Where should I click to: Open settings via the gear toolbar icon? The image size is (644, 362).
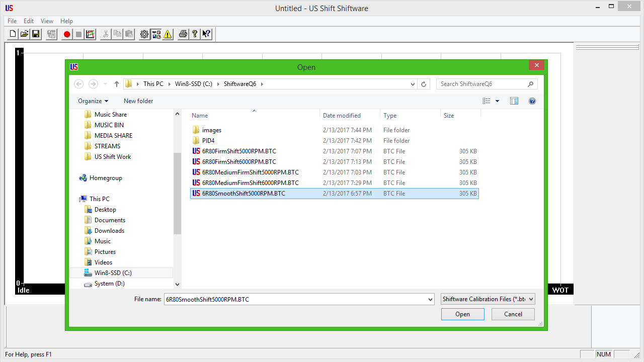(144, 34)
